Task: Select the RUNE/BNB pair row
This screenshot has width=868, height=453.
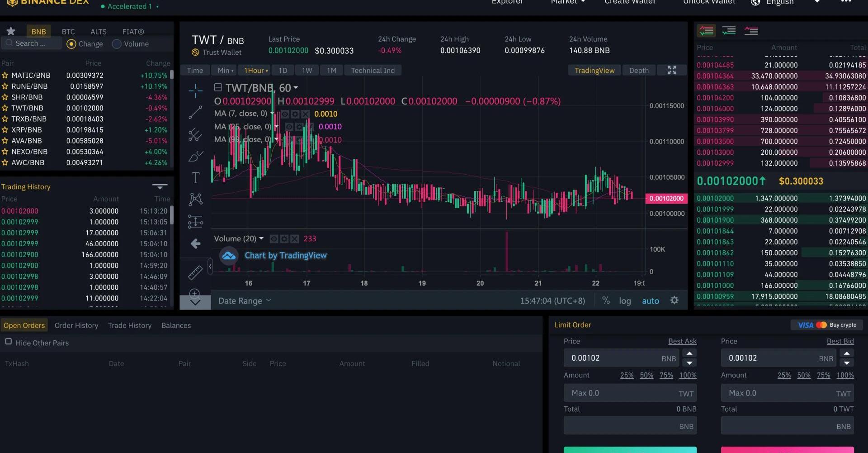Action: coord(86,86)
